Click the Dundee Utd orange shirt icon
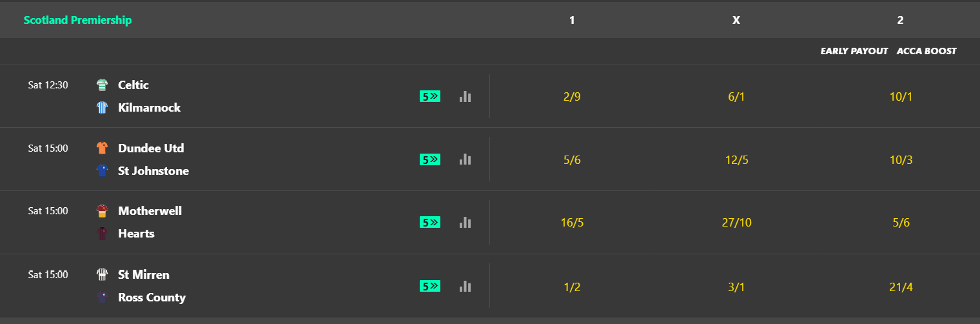The width and height of the screenshot is (980, 324). click(102, 148)
